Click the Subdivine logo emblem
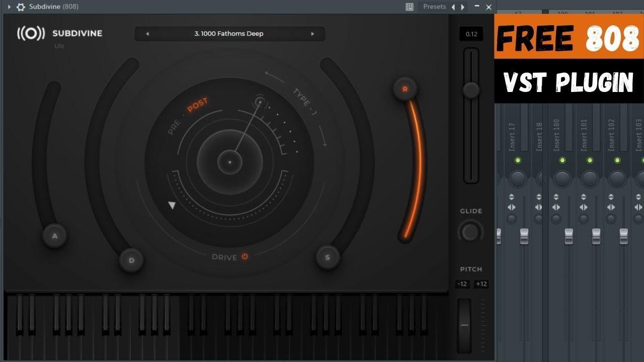The height and width of the screenshot is (362, 644). click(x=31, y=34)
